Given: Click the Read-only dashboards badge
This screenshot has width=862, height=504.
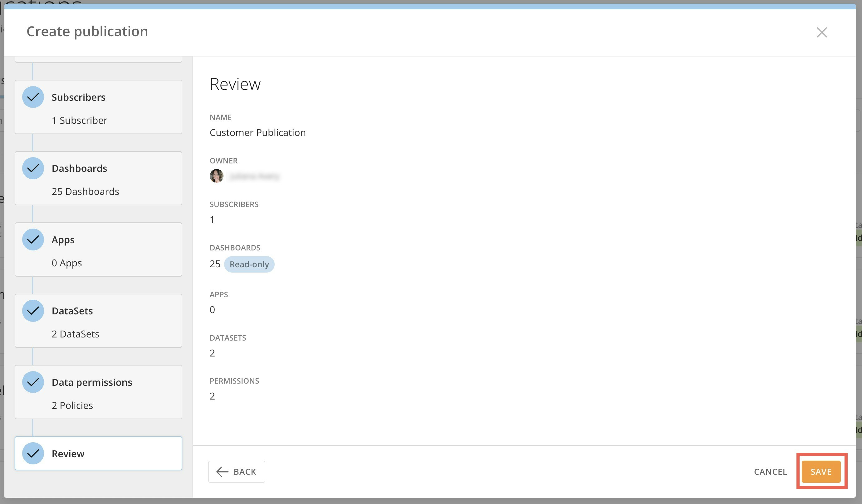Looking at the screenshot, I should (249, 264).
